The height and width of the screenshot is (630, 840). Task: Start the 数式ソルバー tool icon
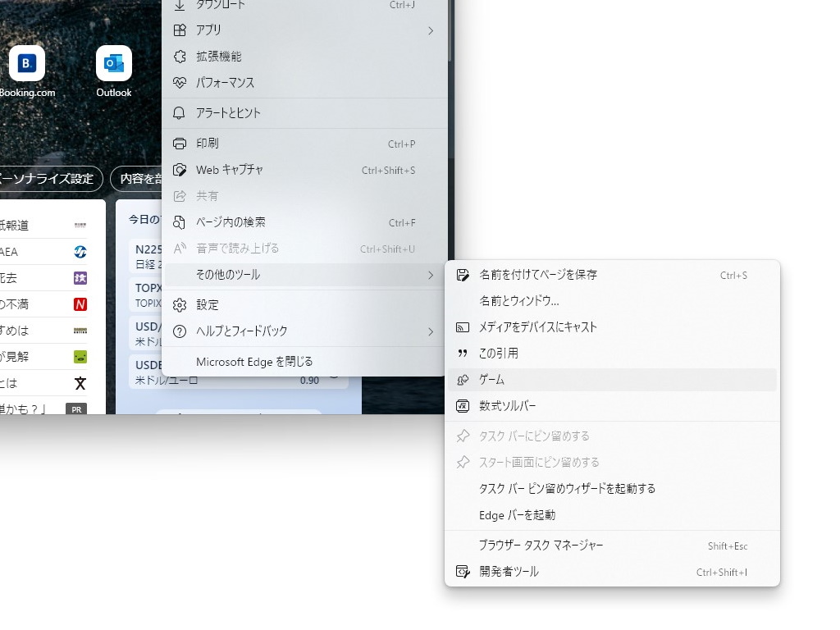click(x=462, y=407)
